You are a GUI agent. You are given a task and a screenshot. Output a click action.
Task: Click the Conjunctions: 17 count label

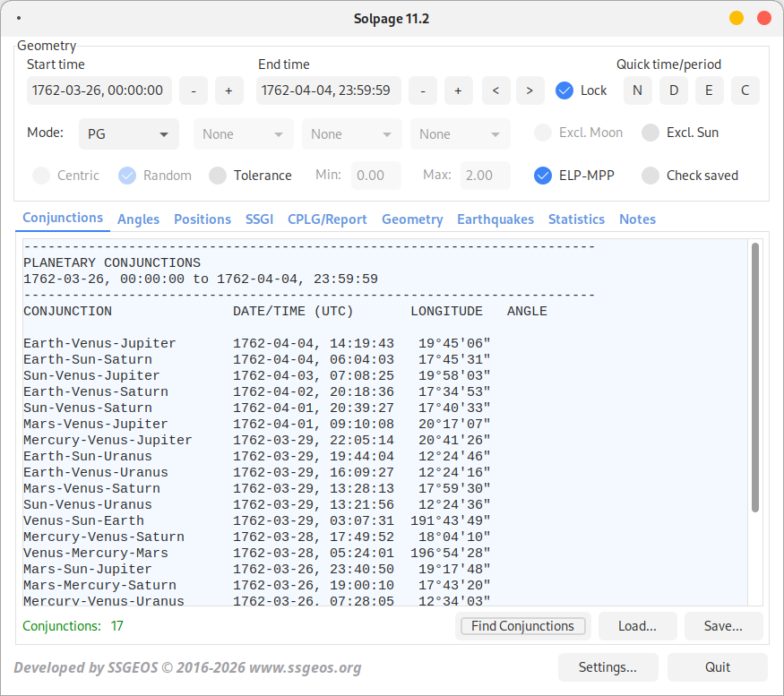[x=73, y=626]
